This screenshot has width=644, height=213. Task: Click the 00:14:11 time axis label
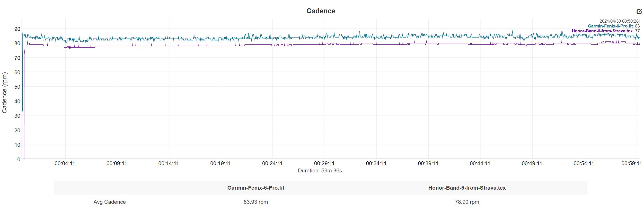click(x=169, y=163)
